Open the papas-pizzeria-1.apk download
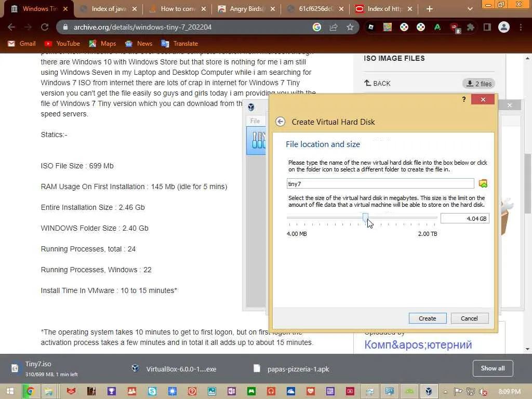This screenshot has height=399, width=532. point(292,369)
